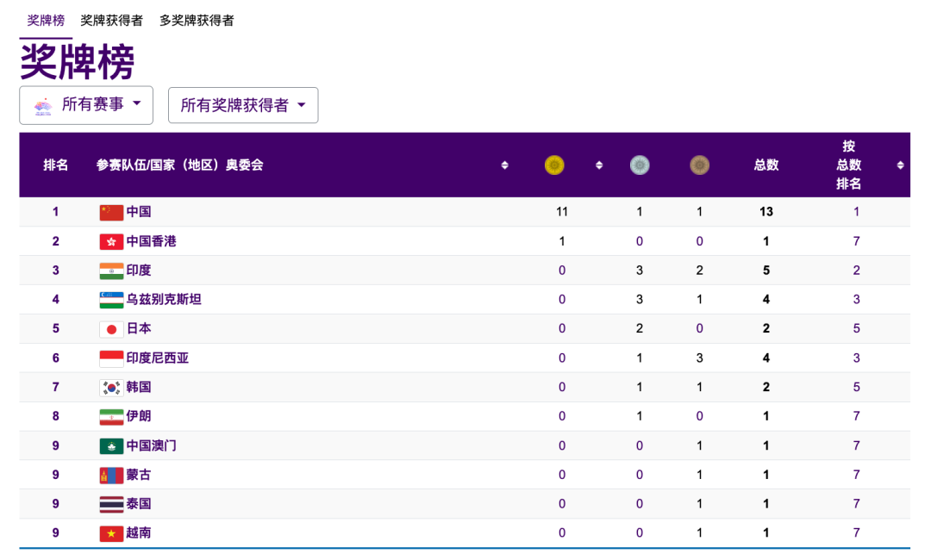This screenshot has height=560, width=931.
Task: Click the Vietnam flag icon
Action: pos(111,533)
